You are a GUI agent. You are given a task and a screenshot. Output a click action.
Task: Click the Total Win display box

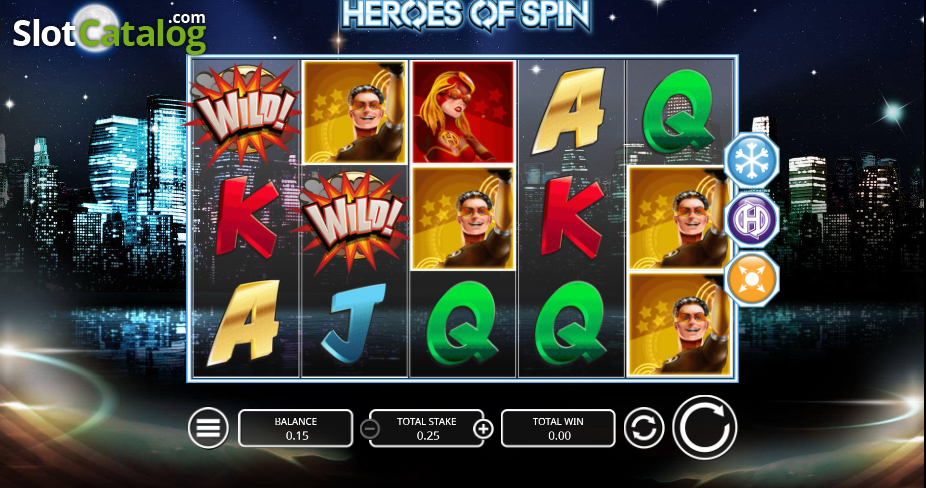point(558,428)
